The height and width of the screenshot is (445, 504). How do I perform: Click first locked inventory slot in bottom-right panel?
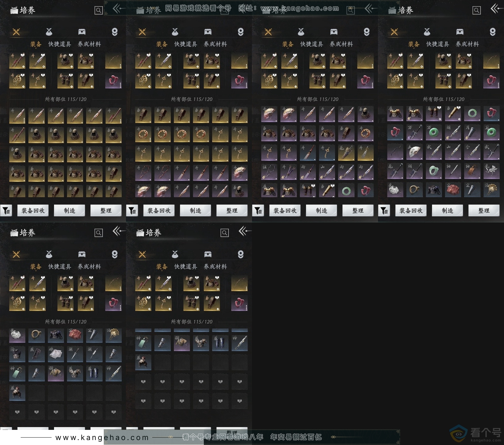(143, 382)
